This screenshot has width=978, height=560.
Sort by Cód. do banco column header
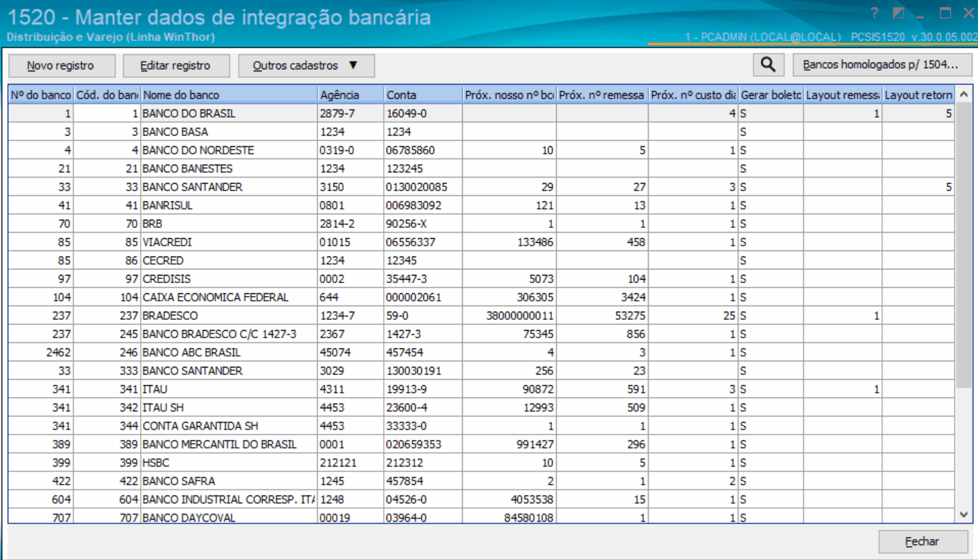[107, 95]
